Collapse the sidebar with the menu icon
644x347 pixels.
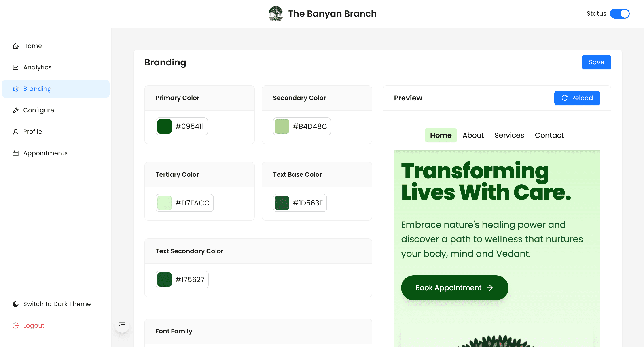[x=122, y=325]
